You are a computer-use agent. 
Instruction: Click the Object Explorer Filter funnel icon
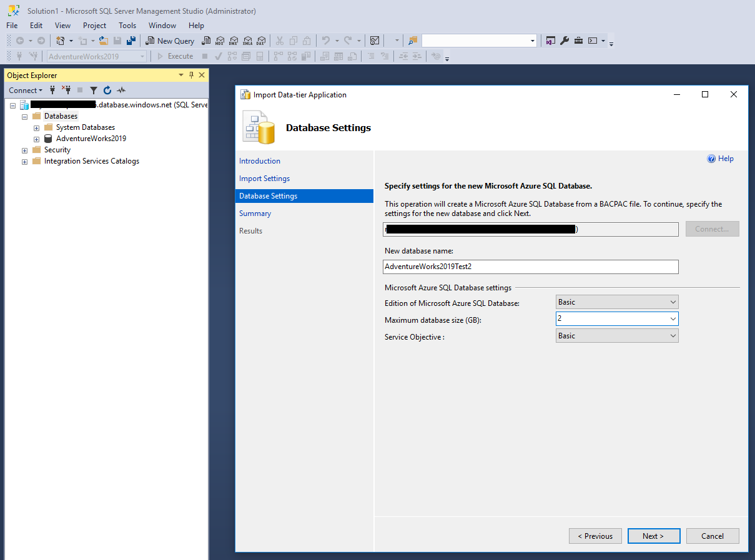coord(94,90)
